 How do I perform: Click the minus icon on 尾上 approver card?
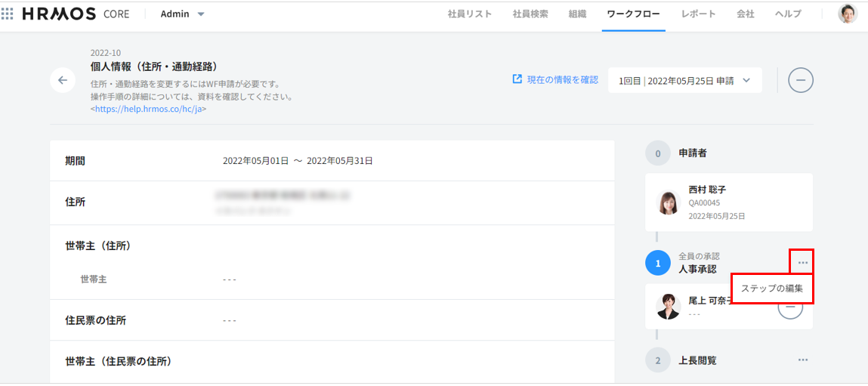[790, 307]
